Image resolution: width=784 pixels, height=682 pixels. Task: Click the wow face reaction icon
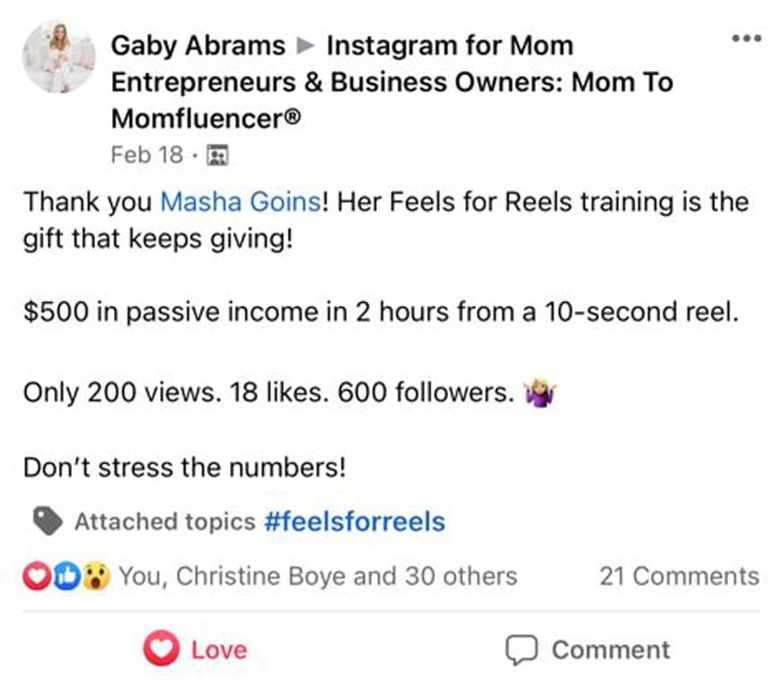(x=95, y=576)
